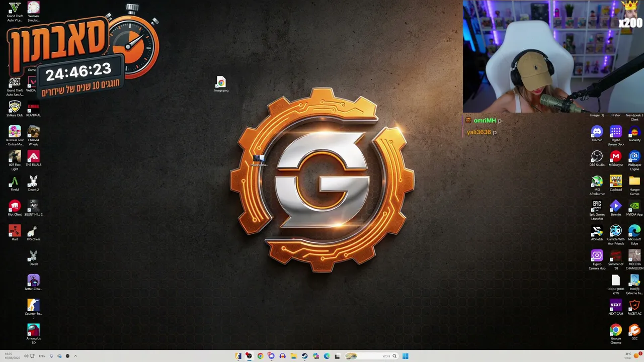Image resolution: width=644 pixels, height=362 pixels.
Task: Open Microsoft Edge from the taskbar
Action: coord(327,356)
